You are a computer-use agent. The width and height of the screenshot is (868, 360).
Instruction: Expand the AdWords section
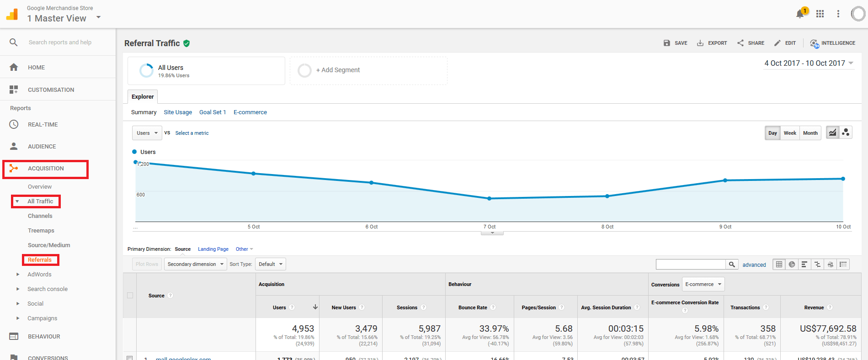pyautogui.click(x=17, y=274)
